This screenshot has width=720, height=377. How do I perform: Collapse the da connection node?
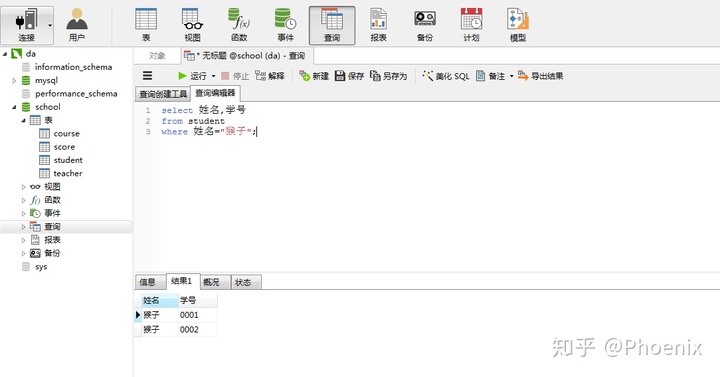click(x=5, y=54)
